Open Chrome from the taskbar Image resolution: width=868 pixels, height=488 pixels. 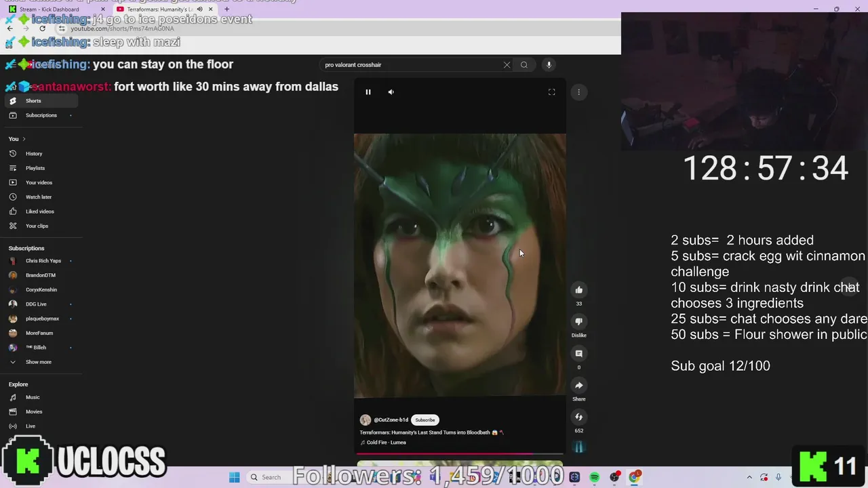635,477
